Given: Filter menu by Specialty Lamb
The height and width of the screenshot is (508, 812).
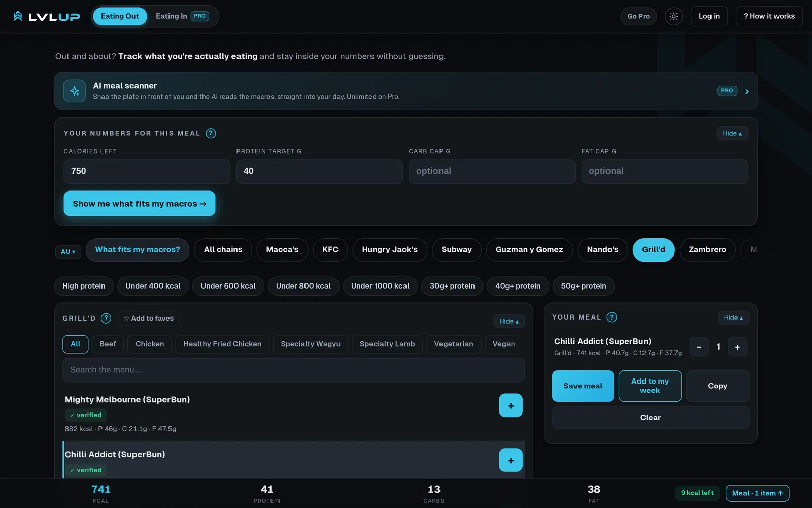Looking at the screenshot, I should [x=387, y=344].
